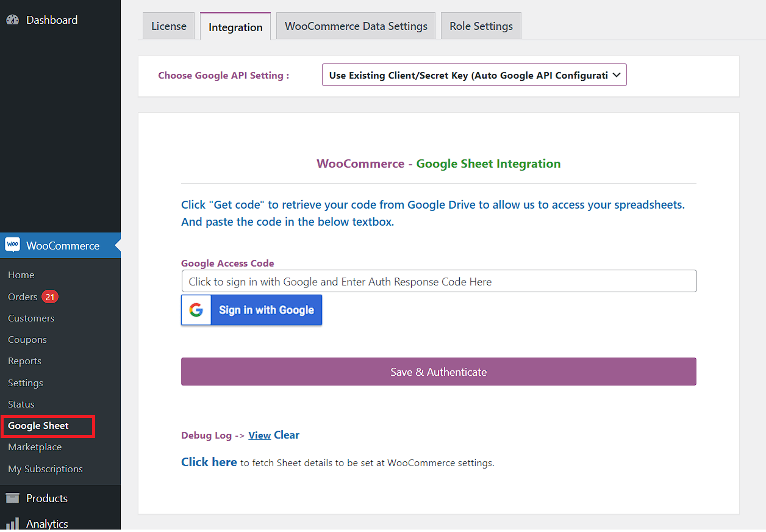Click the 'Google Access Code' label text
The height and width of the screenshot is (532, 766).
[227, 264]
